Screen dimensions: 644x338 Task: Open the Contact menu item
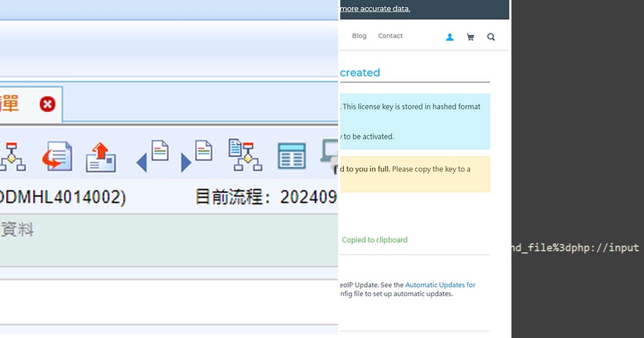[390, 35]
